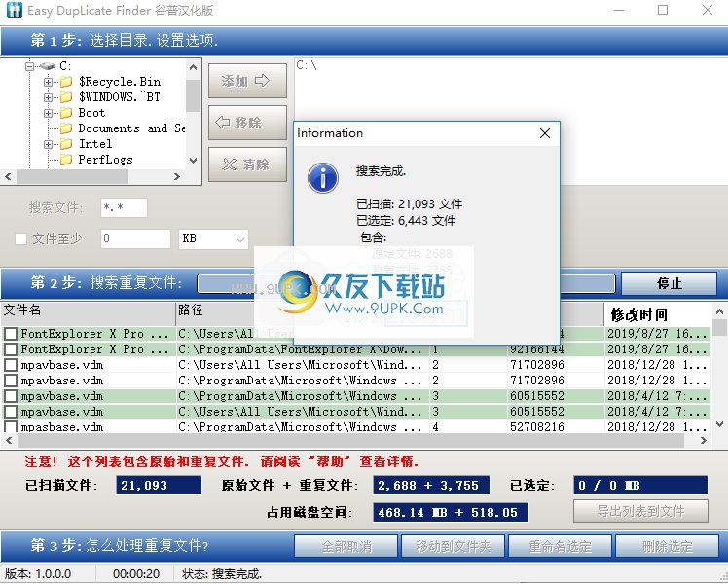The width and height of the screenshot is (728, 584).
Task: Click the results list scroll-right arrow
Action: [x=704, y=441]
